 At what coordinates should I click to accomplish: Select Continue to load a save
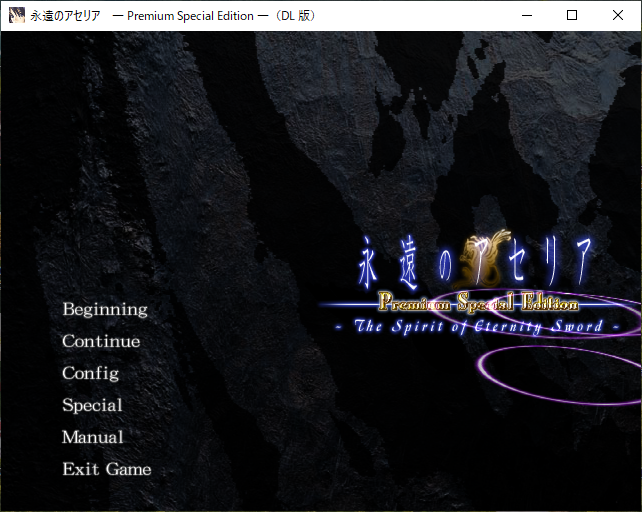click(101, 342)
